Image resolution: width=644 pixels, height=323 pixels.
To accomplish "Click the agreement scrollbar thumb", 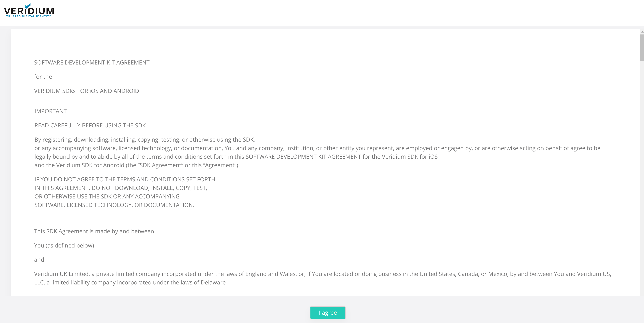I will (x=642, y=47).
